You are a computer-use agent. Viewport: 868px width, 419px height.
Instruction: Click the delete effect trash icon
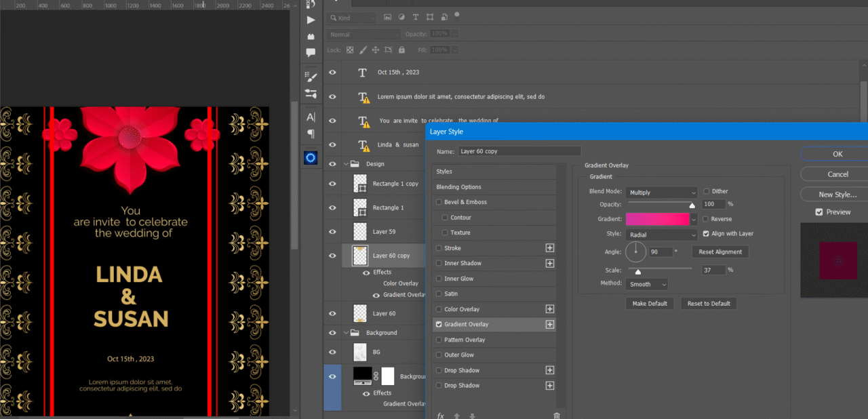click(557, 415)
